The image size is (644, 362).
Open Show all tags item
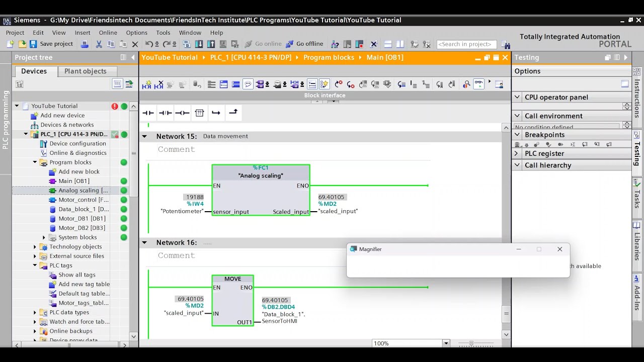click(77, 275)
